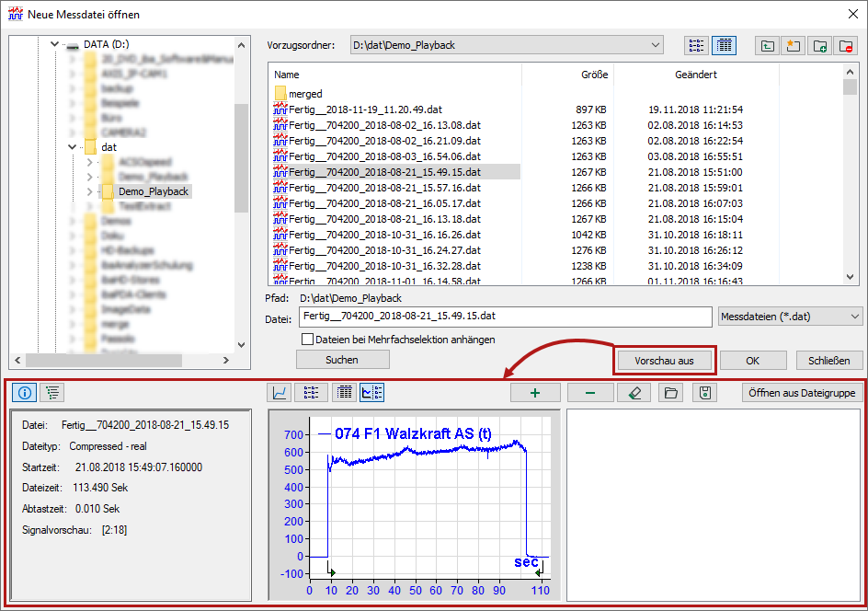Screen dimensions: 868x611
Task: Show file info panel in preview
Action: tap(25, 393)
